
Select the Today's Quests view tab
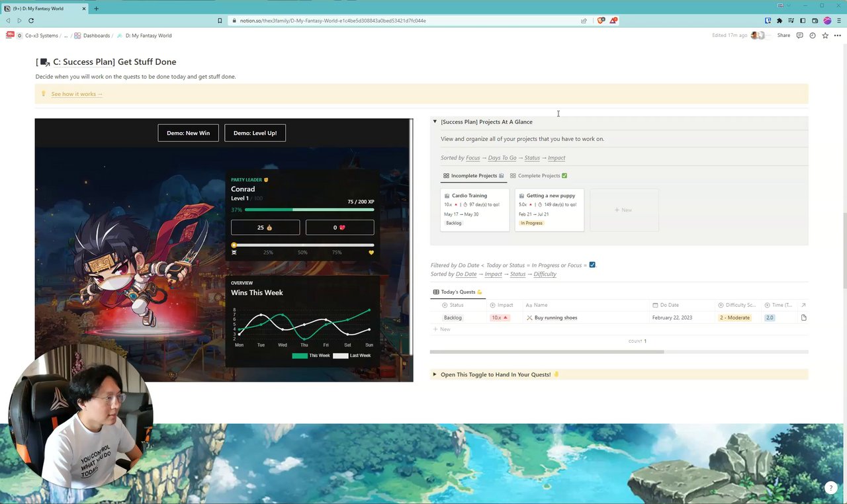[x=458, y=292]
